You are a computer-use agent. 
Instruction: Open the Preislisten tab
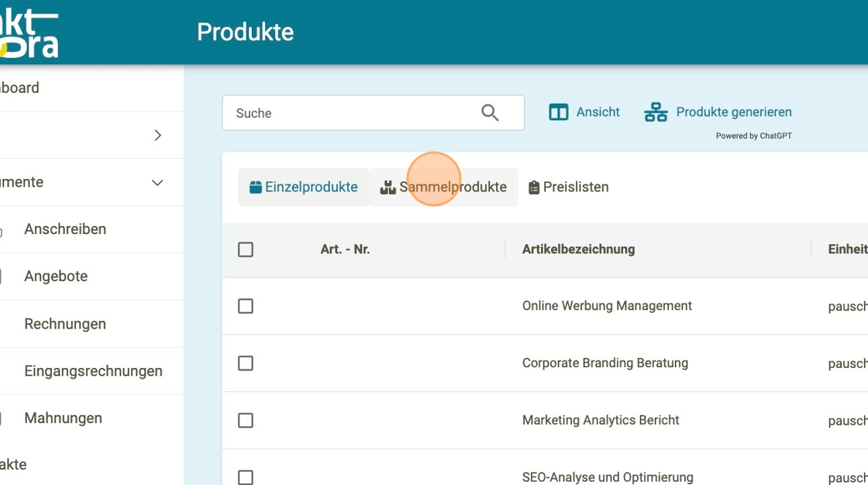[569, 187]
